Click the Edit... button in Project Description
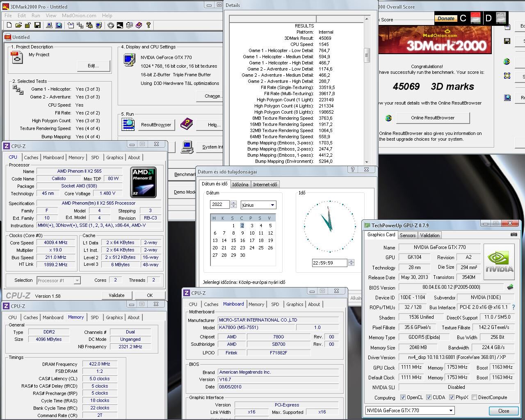 [93, 66]
